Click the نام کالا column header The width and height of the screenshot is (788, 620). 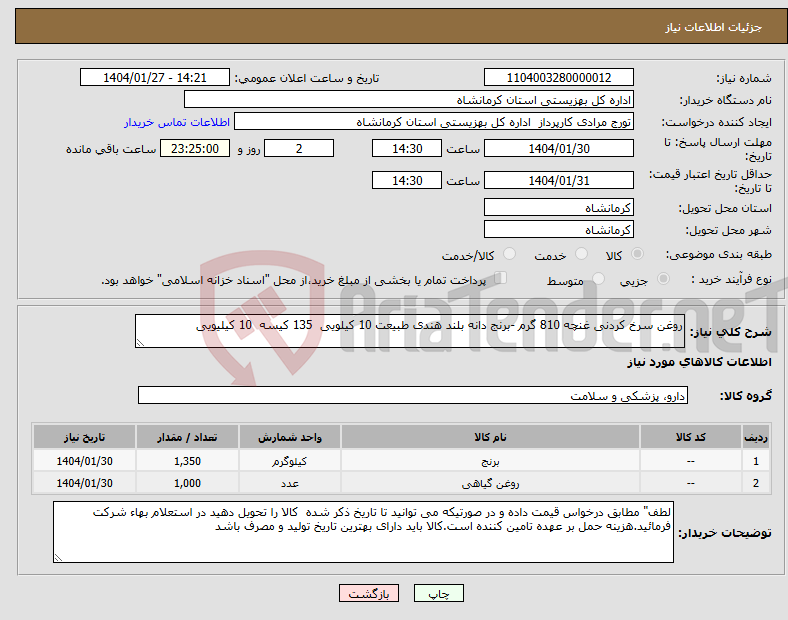(490, 437)
